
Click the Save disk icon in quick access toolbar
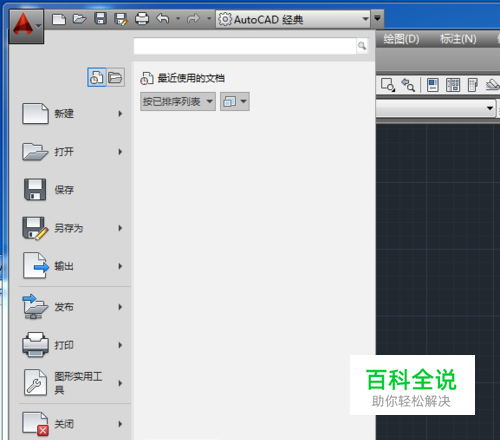(x=100, y=18)
